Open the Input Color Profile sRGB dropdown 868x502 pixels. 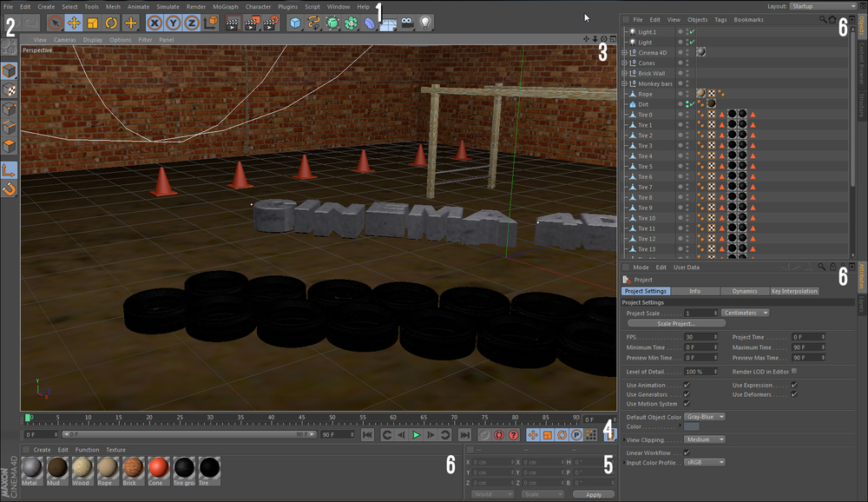(705, 462)
